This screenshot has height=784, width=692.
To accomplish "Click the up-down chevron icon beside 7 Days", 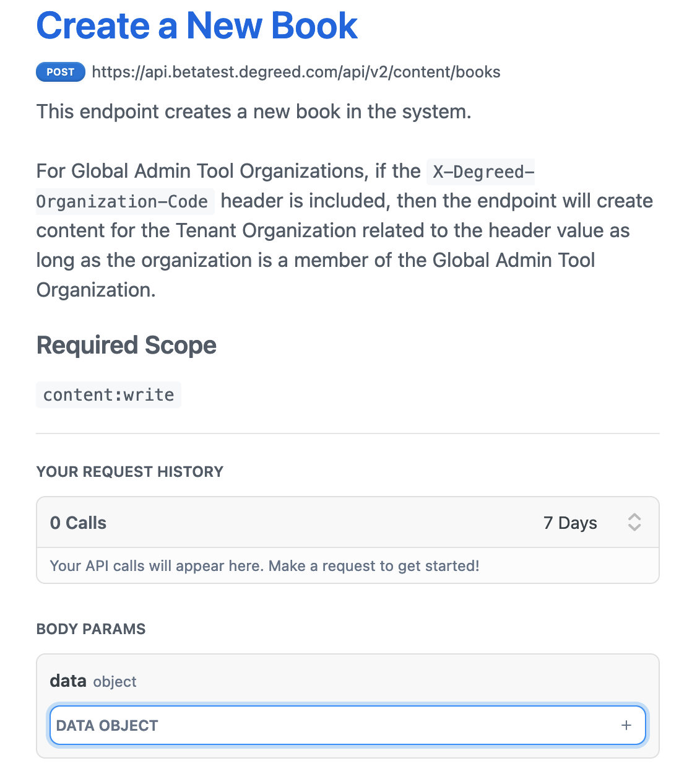I will 634,522.
